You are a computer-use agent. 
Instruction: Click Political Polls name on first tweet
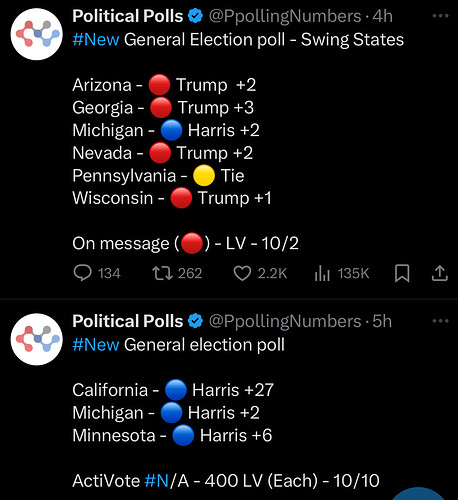(x=128, y=16)
